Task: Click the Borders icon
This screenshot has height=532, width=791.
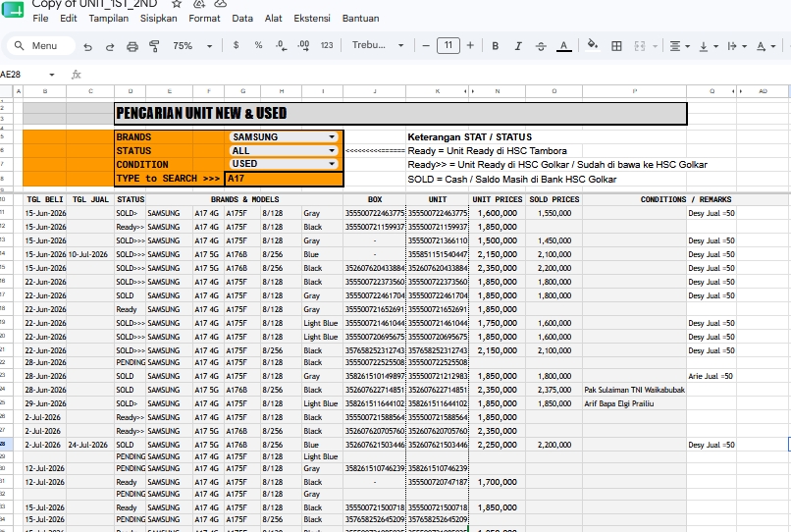Action: [616, 46]
